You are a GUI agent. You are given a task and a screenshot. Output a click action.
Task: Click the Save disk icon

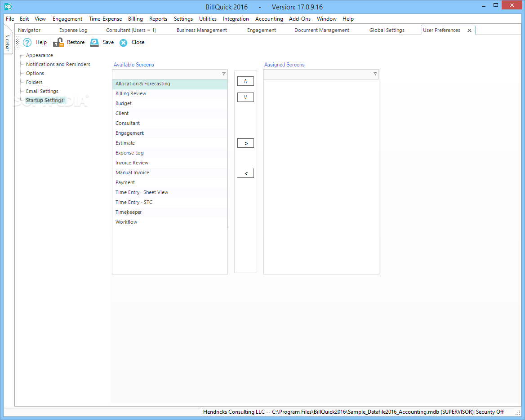click(x=94, y=42)
